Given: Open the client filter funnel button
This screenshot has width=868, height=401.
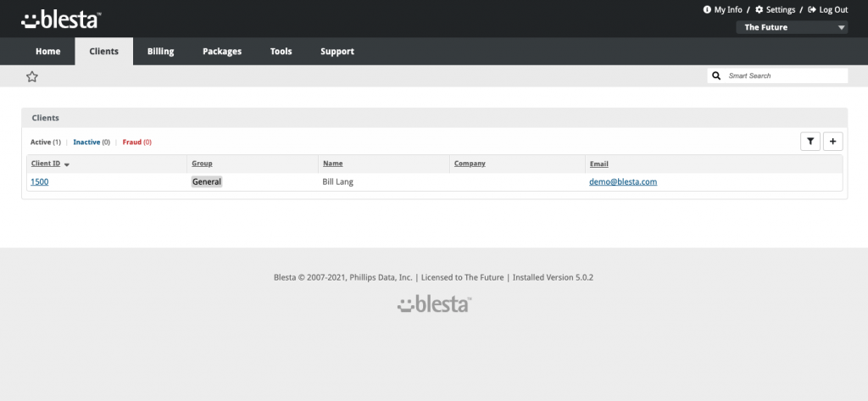Looking at the screenshot, I should [810, 142].
